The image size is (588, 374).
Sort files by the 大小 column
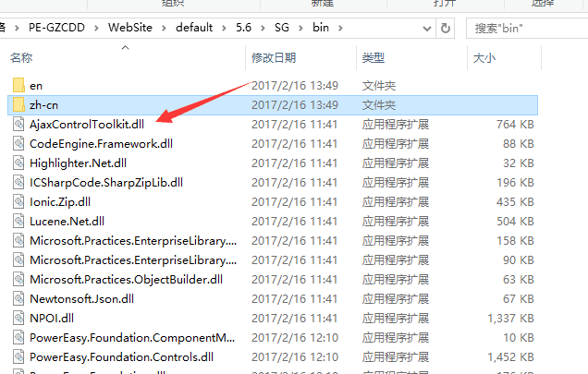(x=484, y=57)
